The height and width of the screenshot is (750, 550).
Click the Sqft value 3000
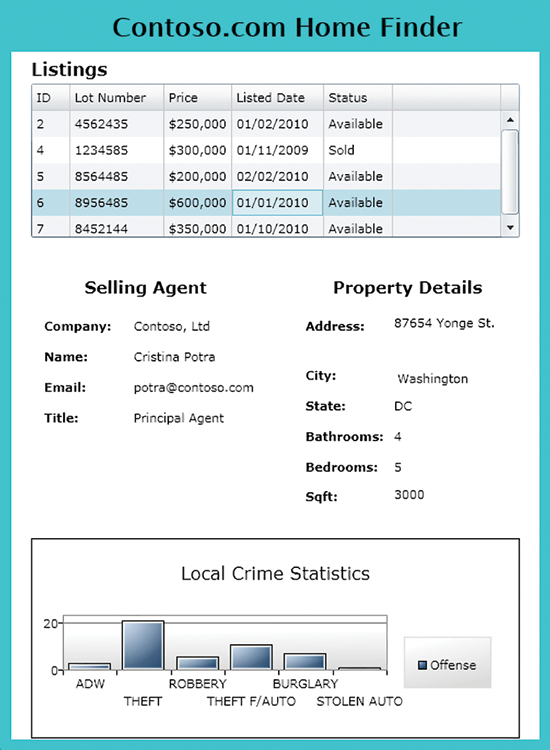pos(409,495)
